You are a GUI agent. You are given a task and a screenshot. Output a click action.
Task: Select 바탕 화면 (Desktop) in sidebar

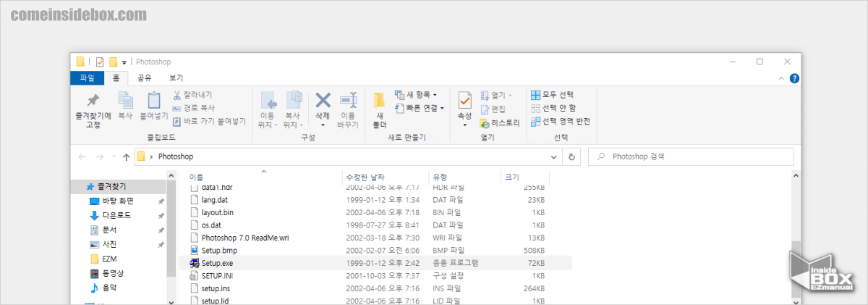point(119,201)
